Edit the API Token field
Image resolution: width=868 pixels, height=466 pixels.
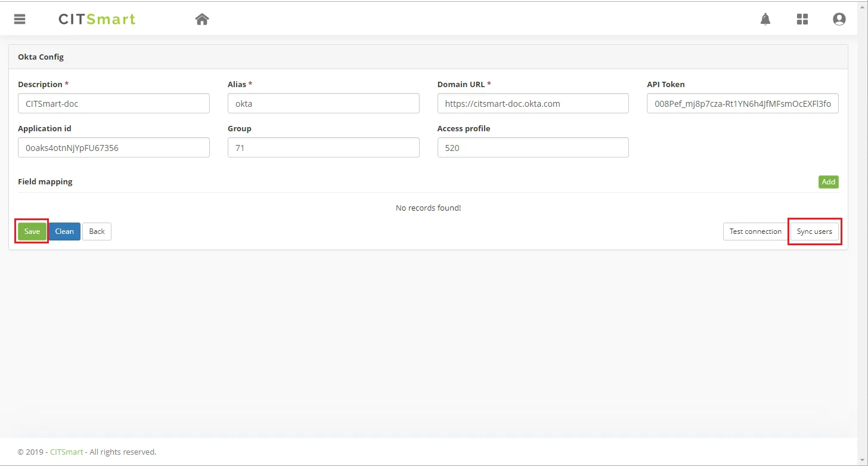point(742,103)
